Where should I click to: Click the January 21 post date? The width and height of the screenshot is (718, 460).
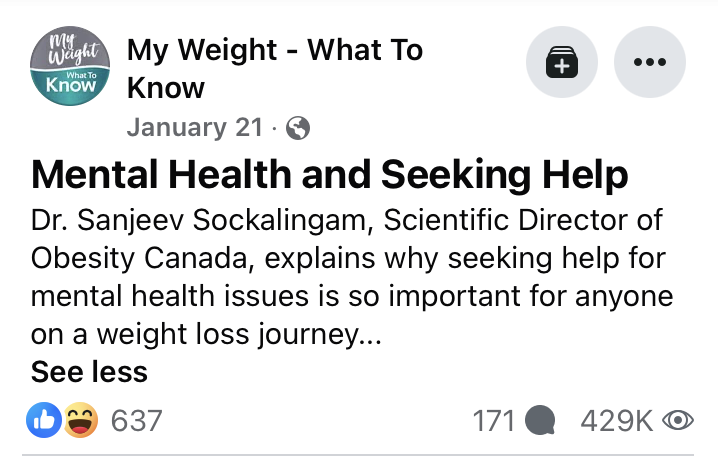[x=195, y=127]
